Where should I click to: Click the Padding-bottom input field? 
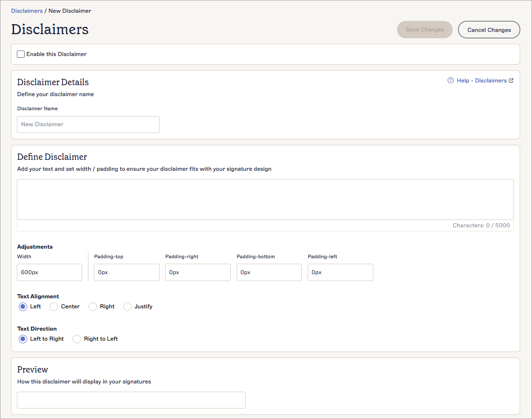[269, 272]
